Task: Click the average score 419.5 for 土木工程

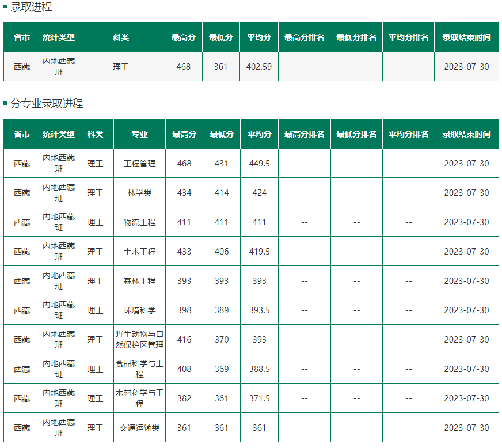Action: 260,252
